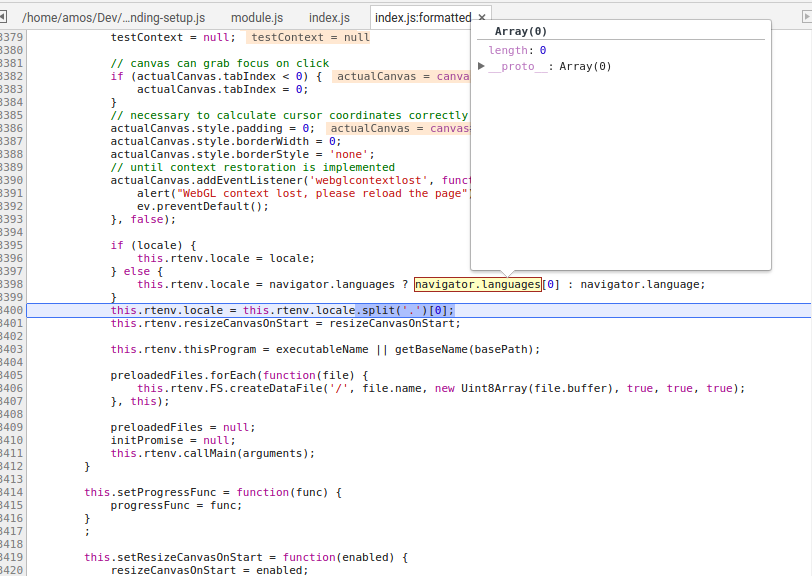
Task: Click inline value 'testContext = null'
Action: click(310, 37)
